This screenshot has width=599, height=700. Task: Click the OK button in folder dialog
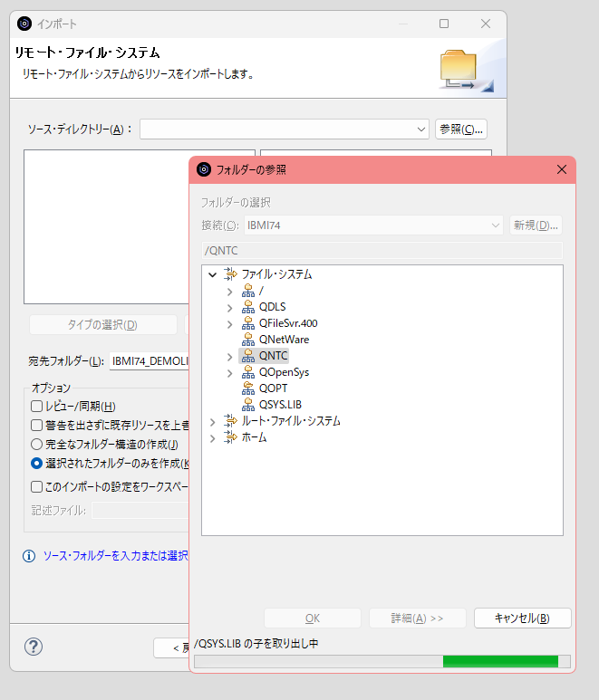click(313, 618)
